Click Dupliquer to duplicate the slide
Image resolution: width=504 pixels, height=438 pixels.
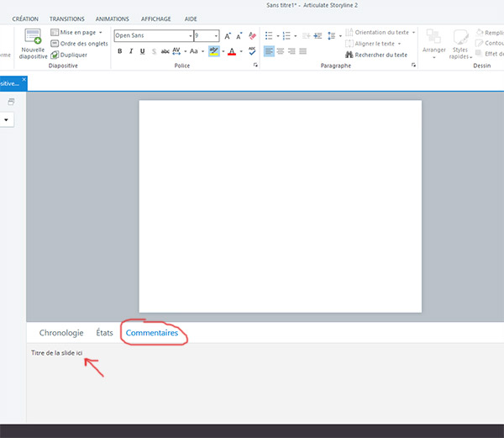pos(69,55)
